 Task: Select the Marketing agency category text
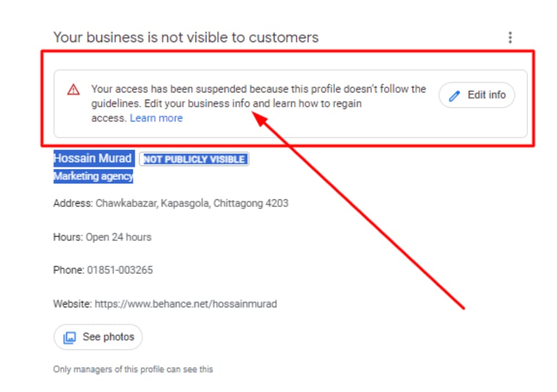(x=93, y=176)
